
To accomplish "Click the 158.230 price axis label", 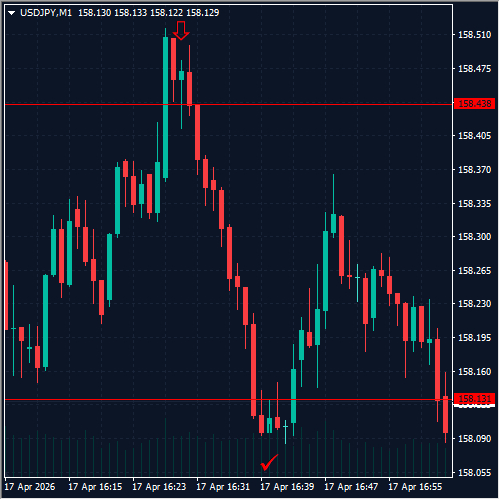I will 474,304.
